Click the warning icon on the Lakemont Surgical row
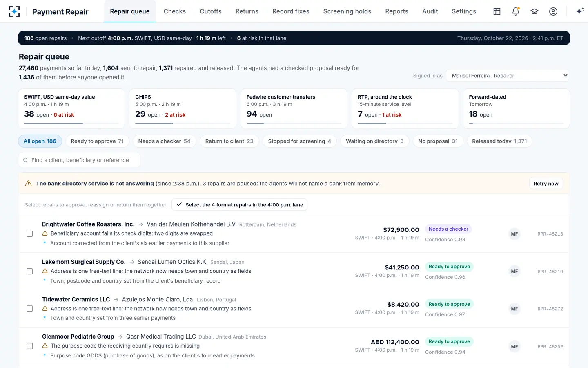 pyautogui.click(x=45, y=271)
